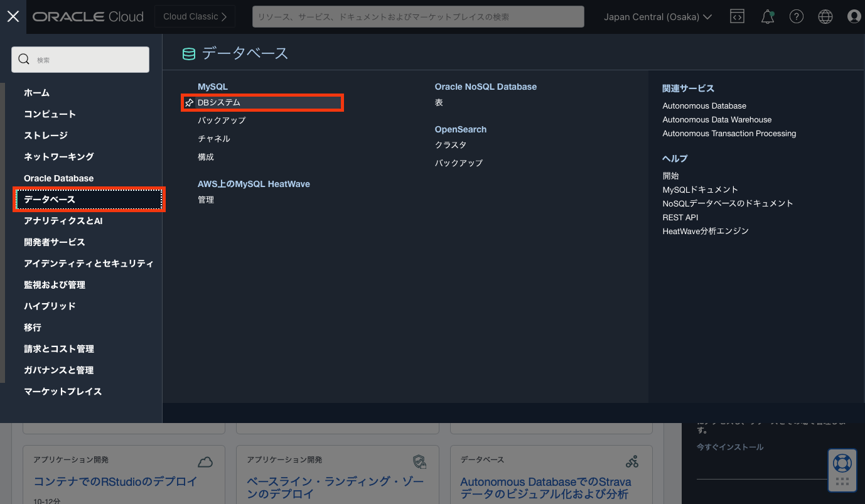Open the MySQL バックアップ link
Image resolution: width=865 pixels, height=504 pixels.
(x=222, y=121)
